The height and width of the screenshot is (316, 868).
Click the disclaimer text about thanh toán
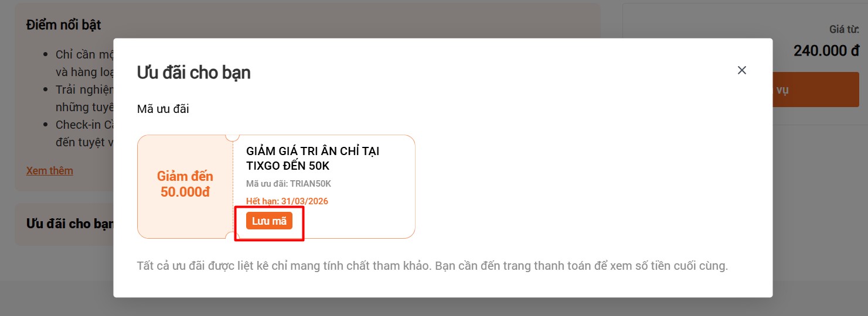click(x=432, y=266)
